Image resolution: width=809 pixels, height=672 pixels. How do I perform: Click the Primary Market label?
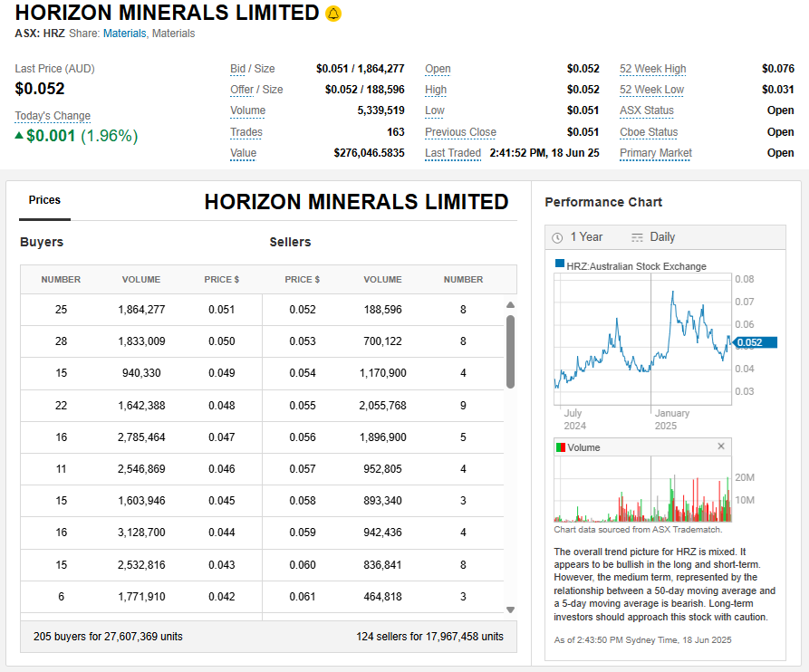pos(655,153)
